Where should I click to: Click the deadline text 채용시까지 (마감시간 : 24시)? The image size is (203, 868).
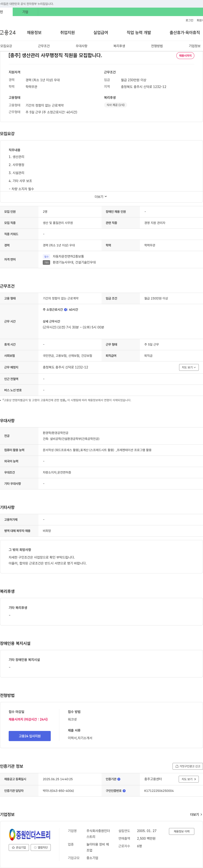[28, 719]
